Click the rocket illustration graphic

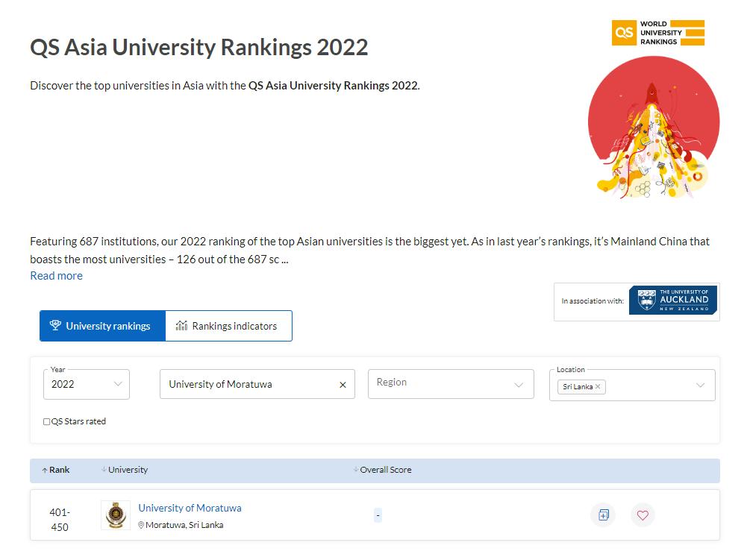[x=654, y=128]
